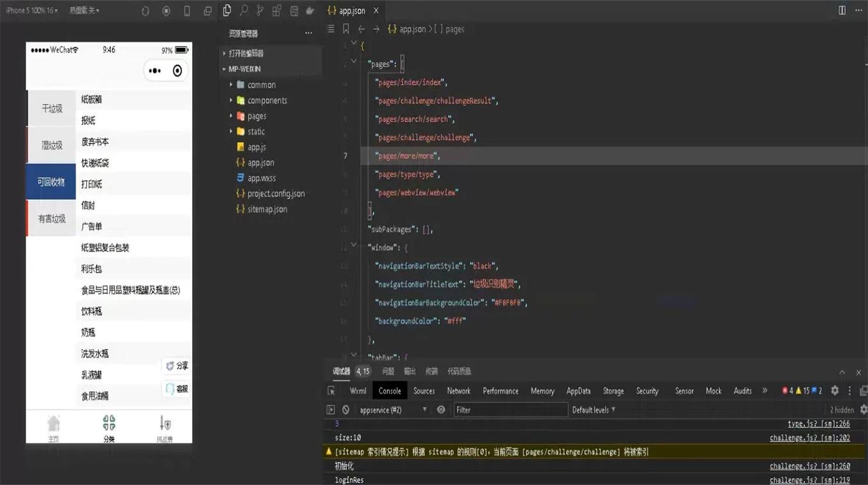The width and height of the screenshot is (868, 485).
Task: Click the bookmark icon above the editor
Action: 345,29
